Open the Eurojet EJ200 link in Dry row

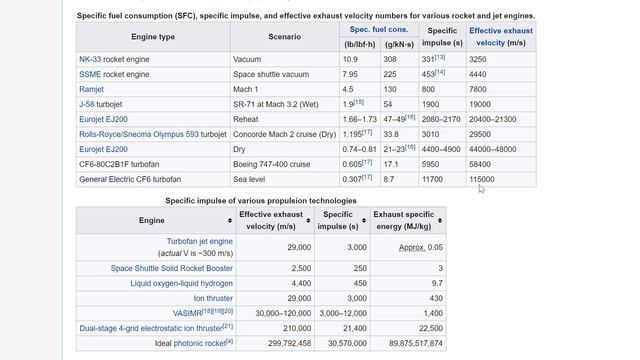point(103,149)
